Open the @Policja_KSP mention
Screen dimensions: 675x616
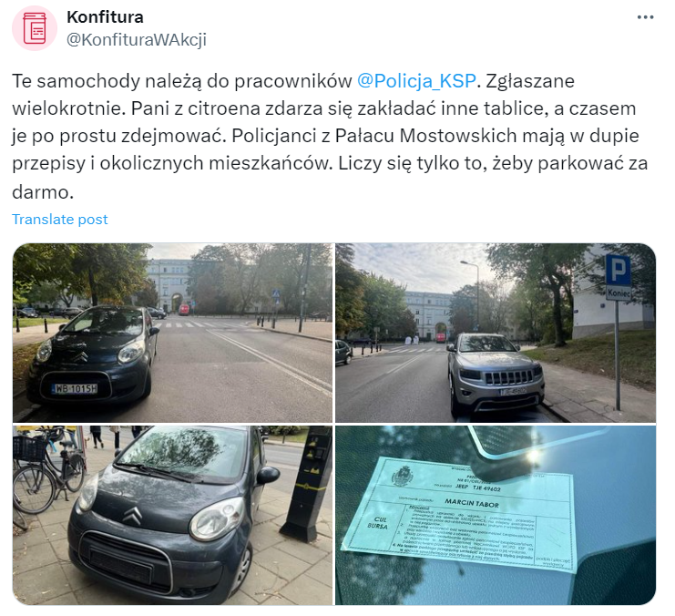click(416, 81)
